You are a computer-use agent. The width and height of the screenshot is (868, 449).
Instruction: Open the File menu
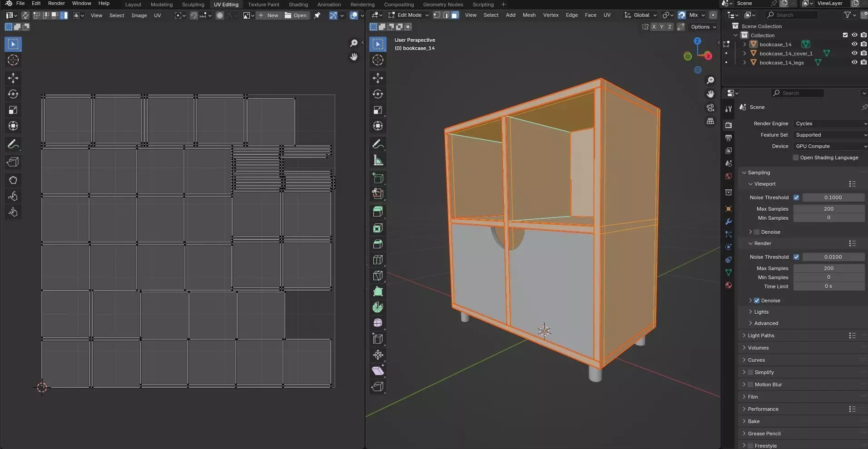20,3
